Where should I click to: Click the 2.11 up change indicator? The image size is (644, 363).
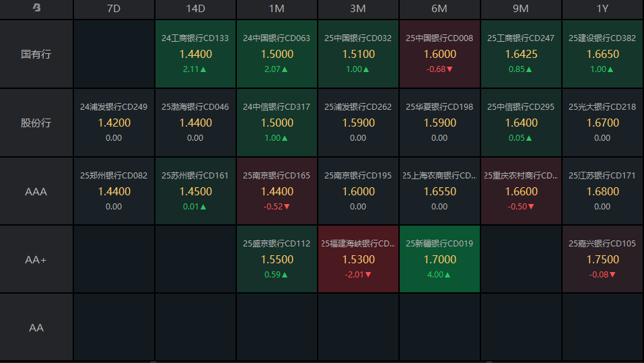pos(194,69)
